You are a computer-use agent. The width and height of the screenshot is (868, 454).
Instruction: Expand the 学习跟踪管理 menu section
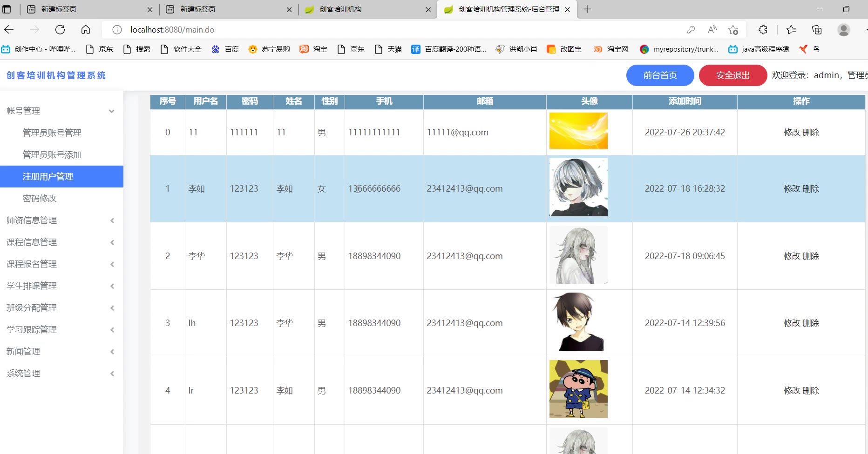61,329
